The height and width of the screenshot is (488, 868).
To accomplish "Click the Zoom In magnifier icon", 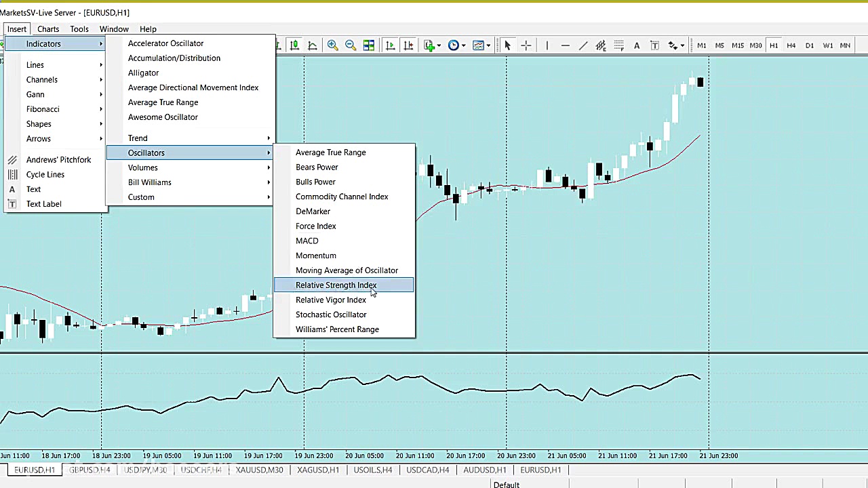I will [332, 45].
